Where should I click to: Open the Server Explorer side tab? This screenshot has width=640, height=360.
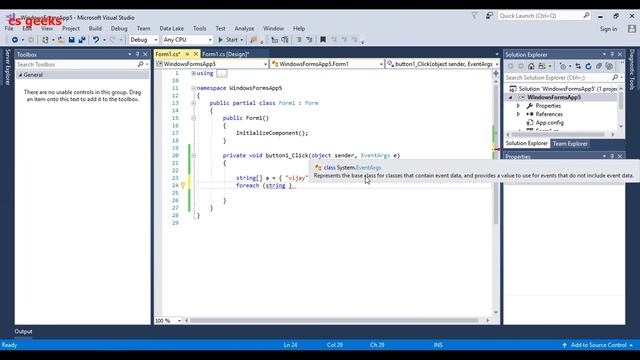7,67
